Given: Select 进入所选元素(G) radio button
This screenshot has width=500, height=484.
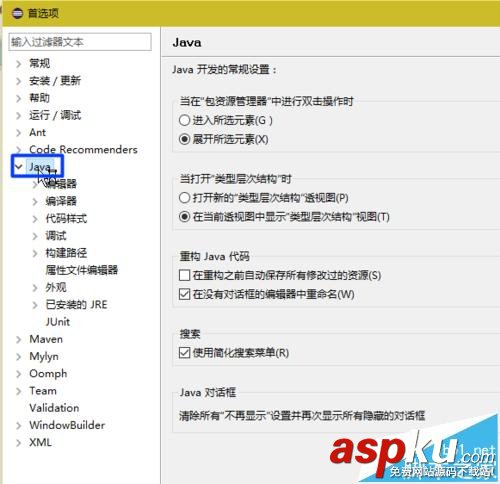Looking at the screenshot, I should 184,120.
